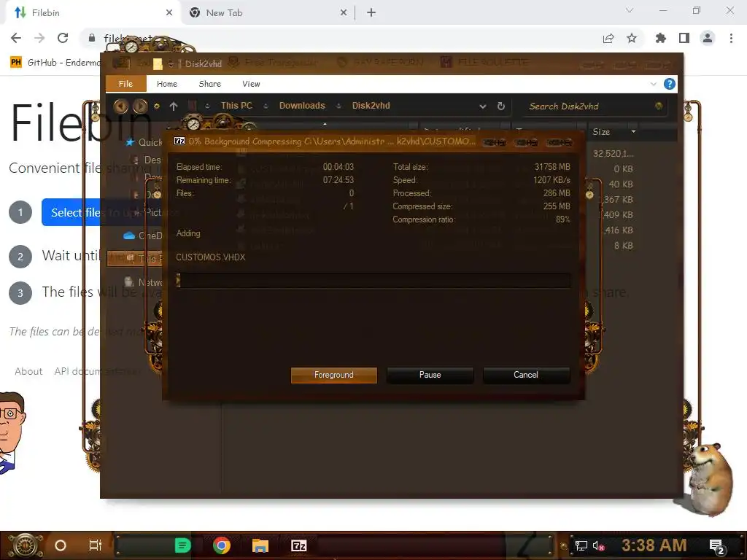Expand the Explorer ribbon chevron
This screenshot has height=560, width=747.
[653, 85]
